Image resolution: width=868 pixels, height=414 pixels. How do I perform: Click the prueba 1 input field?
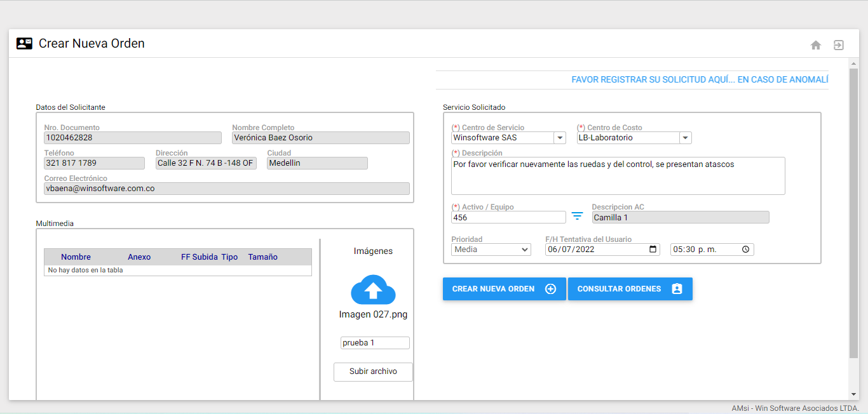[x=375, y=343]
